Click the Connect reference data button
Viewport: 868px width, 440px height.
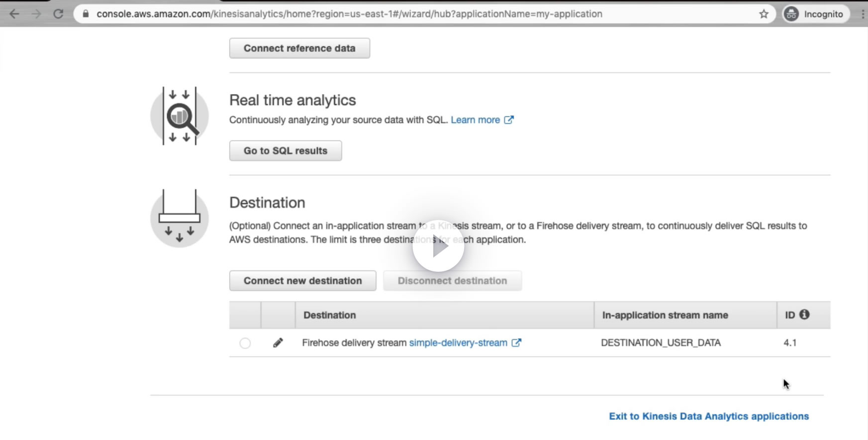tap(299, 48)
